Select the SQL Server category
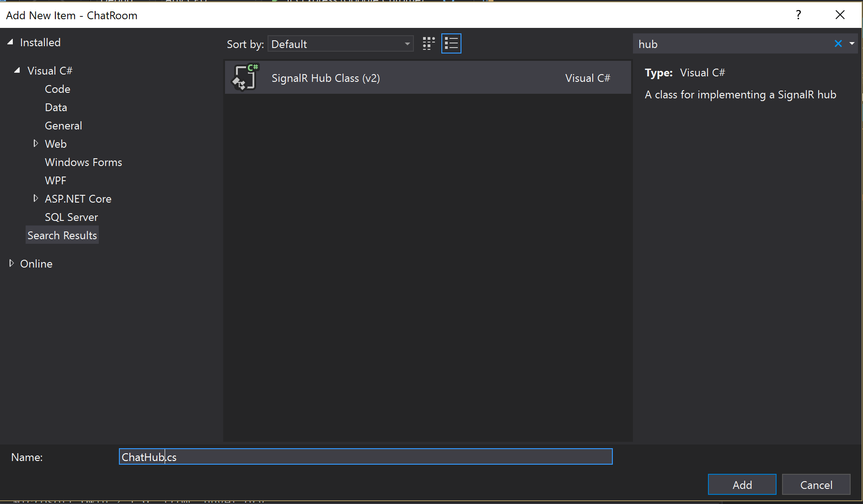The image size is (863, 504). 71,217
